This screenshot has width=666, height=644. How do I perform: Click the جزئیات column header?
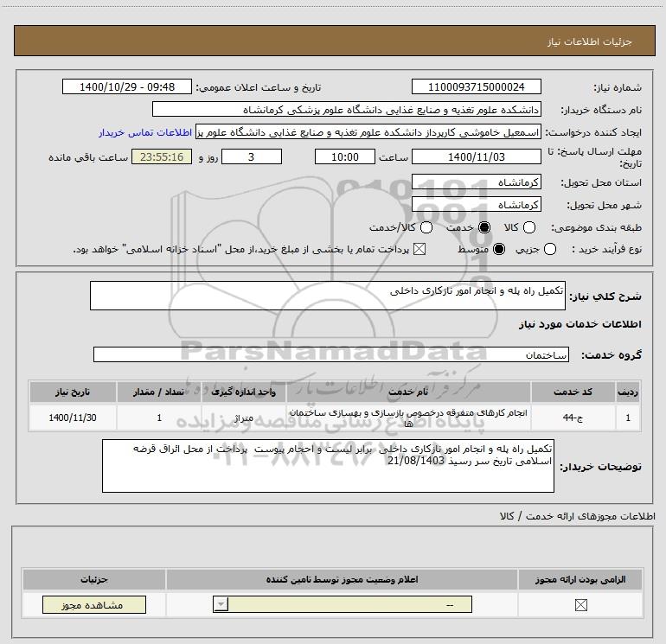pyautogui.click(x=94, y=579)
